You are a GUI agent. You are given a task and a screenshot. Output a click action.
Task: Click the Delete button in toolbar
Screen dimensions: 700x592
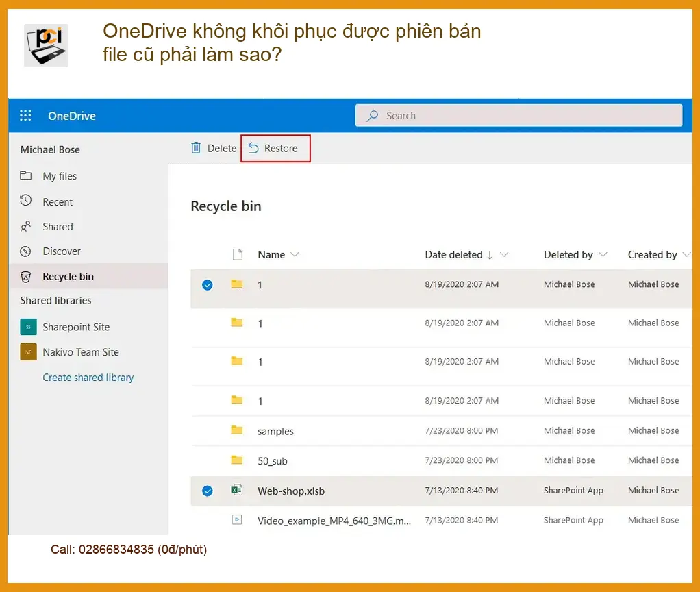tap(214, 148)
